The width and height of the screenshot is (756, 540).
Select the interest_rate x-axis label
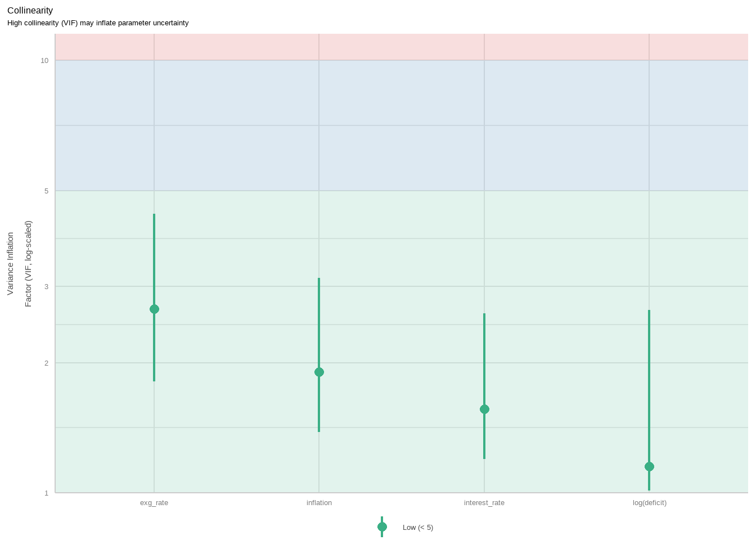484,503
